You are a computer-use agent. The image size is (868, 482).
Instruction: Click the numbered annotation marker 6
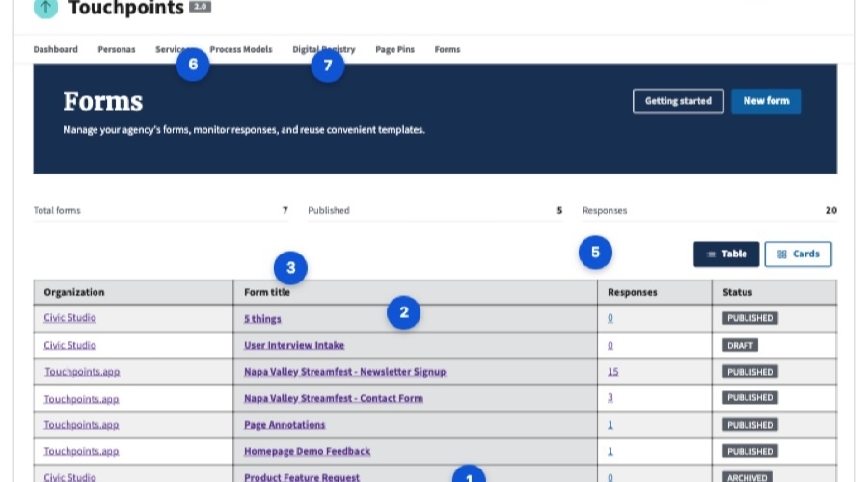(193, 66)
